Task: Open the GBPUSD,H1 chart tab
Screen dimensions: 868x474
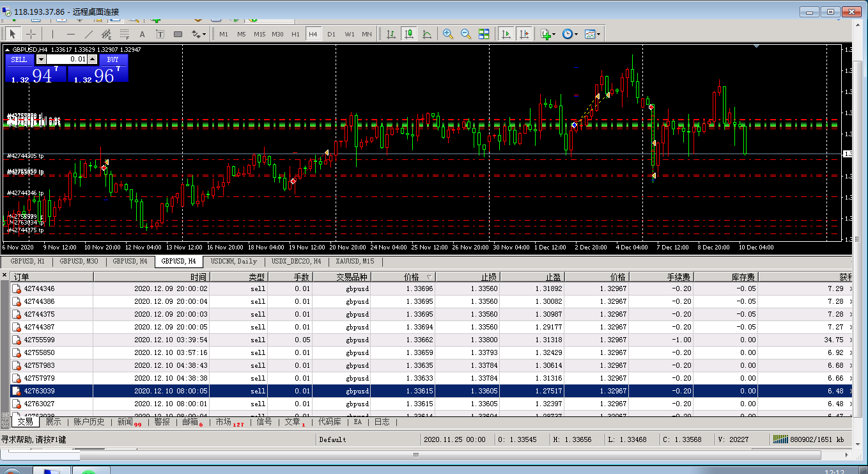Action: click(27, 261)
